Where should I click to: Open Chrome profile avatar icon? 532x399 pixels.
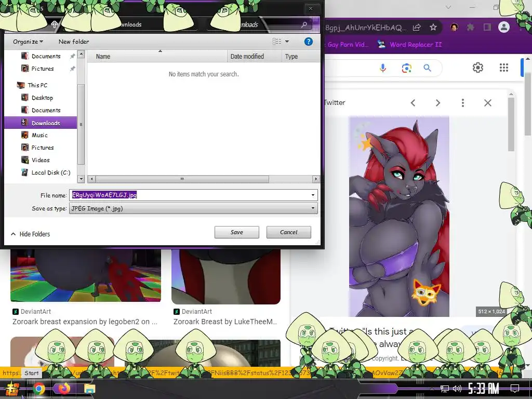[x=504, y=27]
